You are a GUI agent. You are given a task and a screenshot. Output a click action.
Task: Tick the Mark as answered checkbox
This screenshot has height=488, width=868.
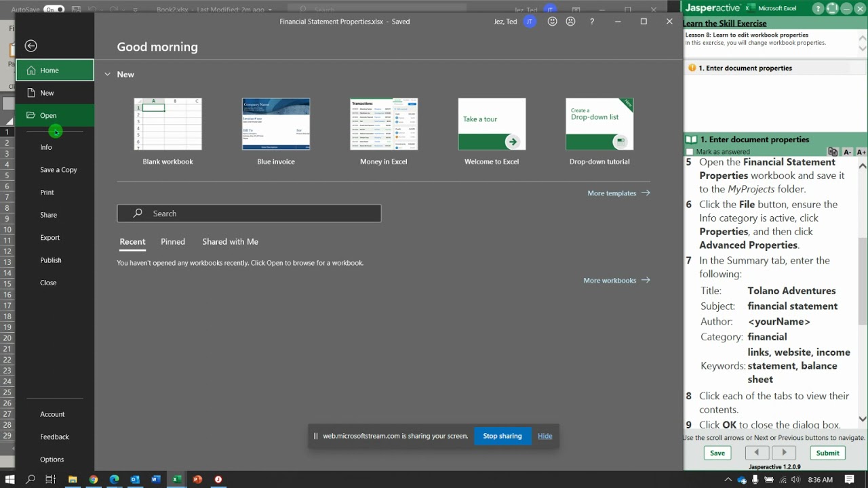(690, 152)
